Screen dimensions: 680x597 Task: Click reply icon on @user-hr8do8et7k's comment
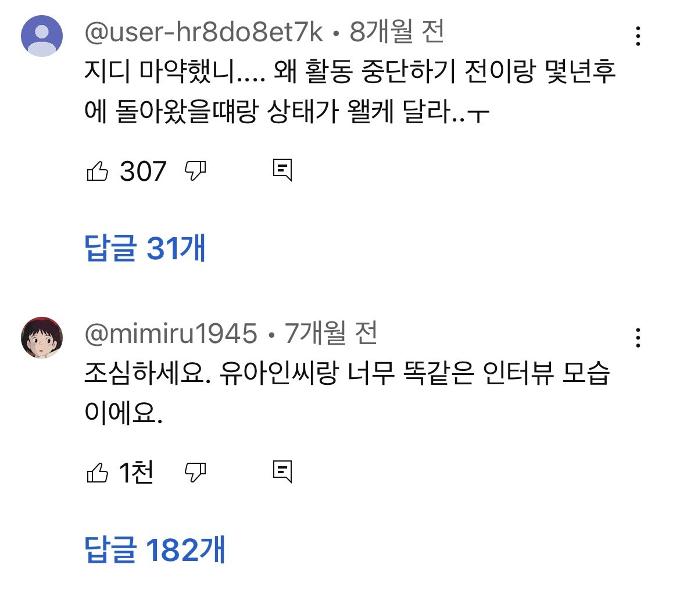(282, 170)
